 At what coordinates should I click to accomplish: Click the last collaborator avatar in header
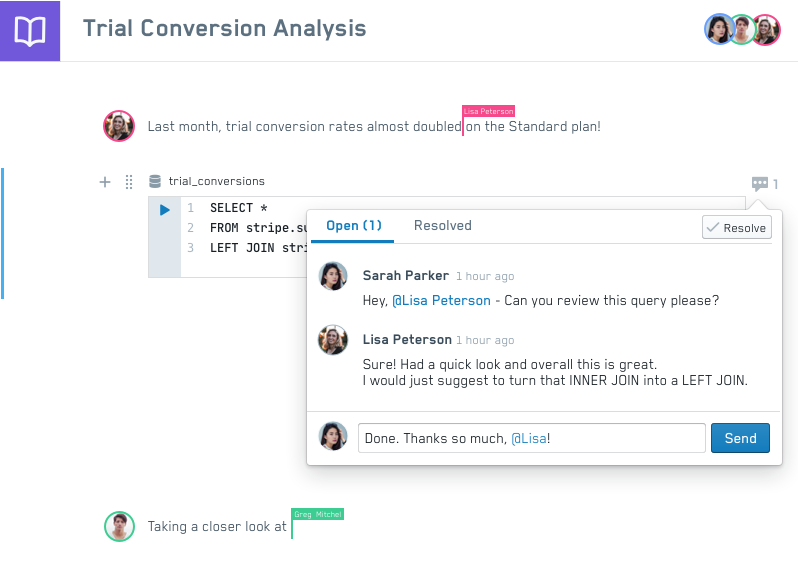(x=766, y=30)
